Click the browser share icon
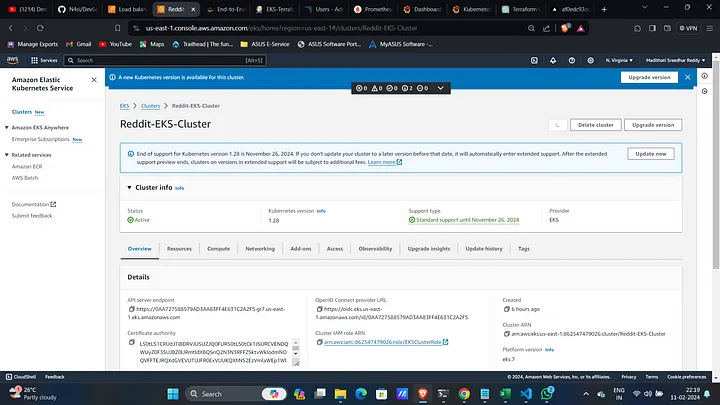This screenshot has width=720, height=405. click(x=546, y=28)
